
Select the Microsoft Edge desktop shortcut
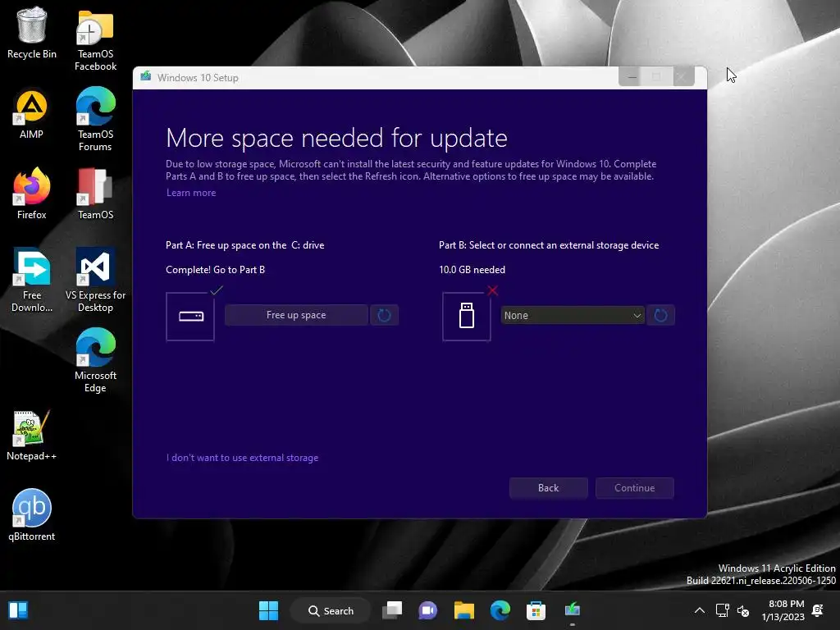click(x=95, y=361)
